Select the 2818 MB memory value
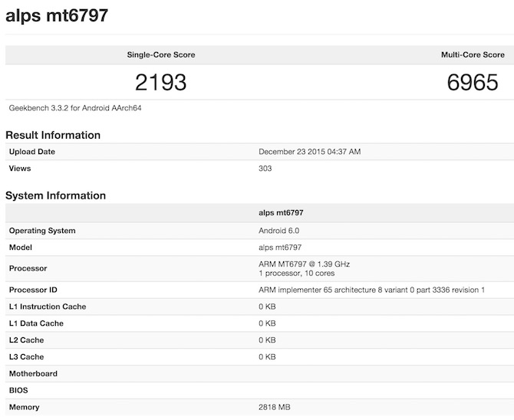The height and width of the screenshot is (420, 514). tap(275, 407)
